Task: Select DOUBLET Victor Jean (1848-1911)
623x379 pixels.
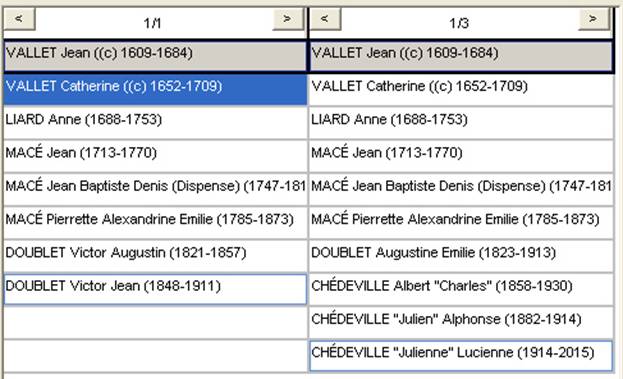Action: click(x=155, y=289)
